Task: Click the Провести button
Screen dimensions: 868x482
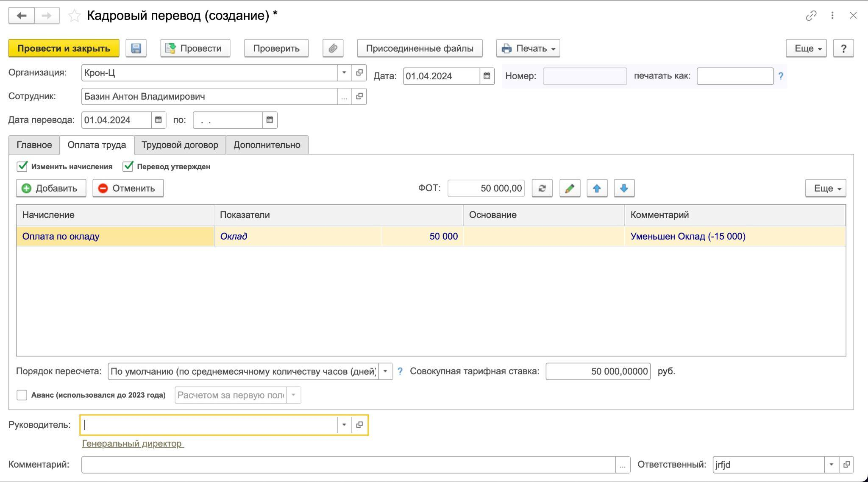Action: pos(195,48)
